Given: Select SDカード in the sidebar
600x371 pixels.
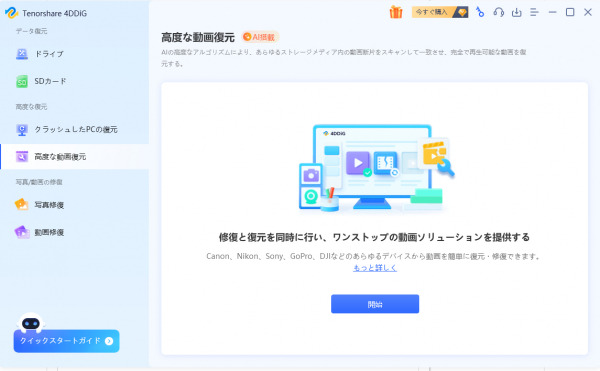Looking at the screenshot, I should (x=75, y=81).
